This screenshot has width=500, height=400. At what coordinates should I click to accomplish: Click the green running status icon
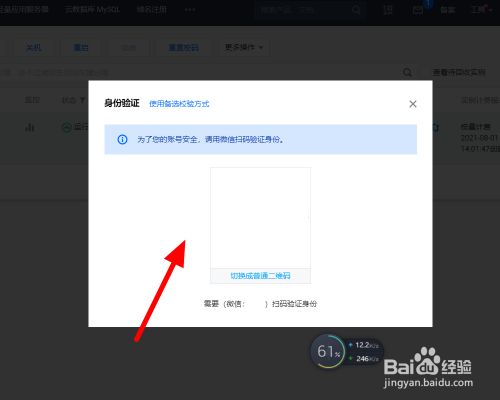tap(67, 127)
